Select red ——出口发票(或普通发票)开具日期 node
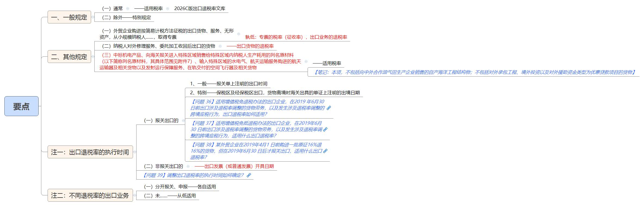This screenshot has width=644, height=206. pos(234,166)
